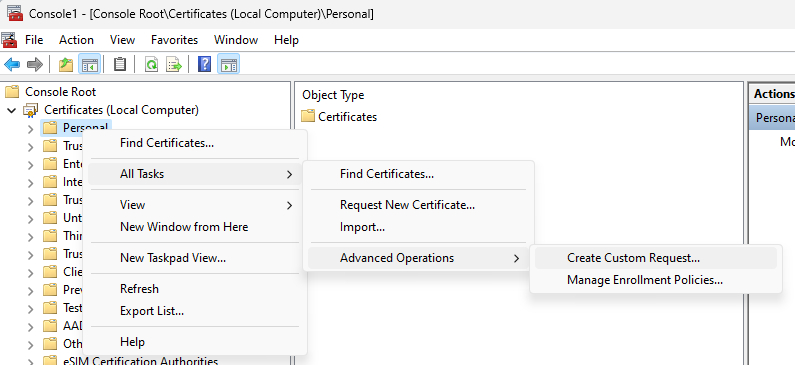Choose Refresh in context menu

(195, 288)
